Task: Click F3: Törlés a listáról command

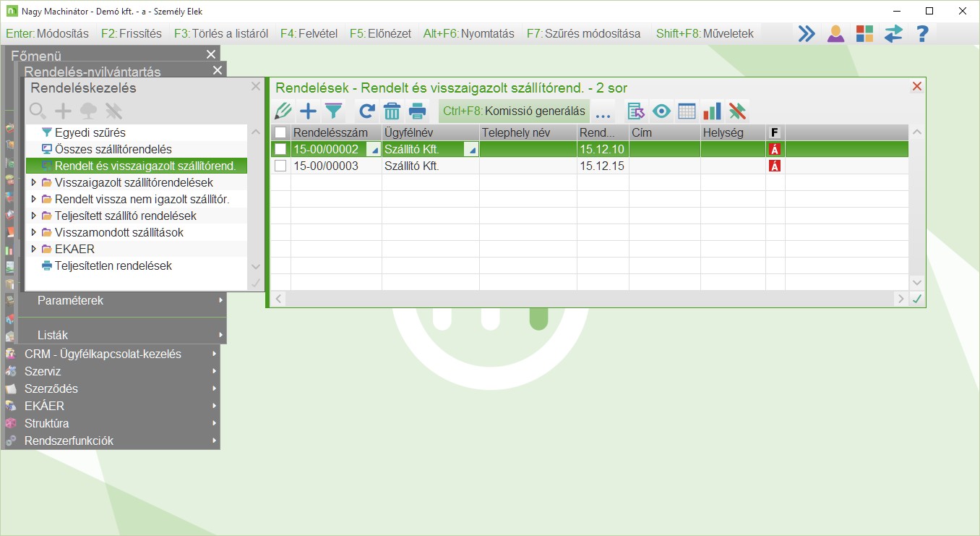Action: click(x=221, y=33)
